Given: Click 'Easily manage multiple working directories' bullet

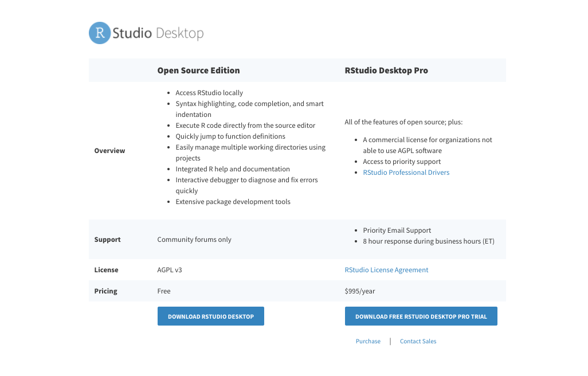Looking at the screenshot, I should tap(250, 152).
